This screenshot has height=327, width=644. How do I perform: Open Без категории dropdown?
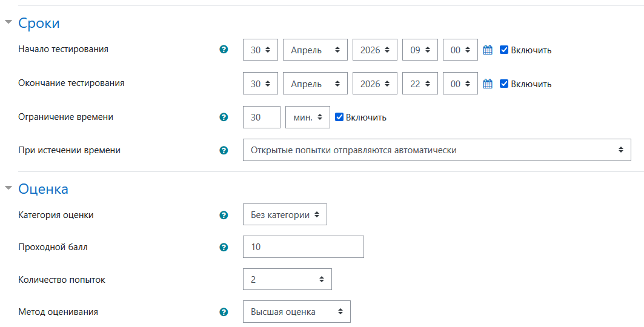285,214
